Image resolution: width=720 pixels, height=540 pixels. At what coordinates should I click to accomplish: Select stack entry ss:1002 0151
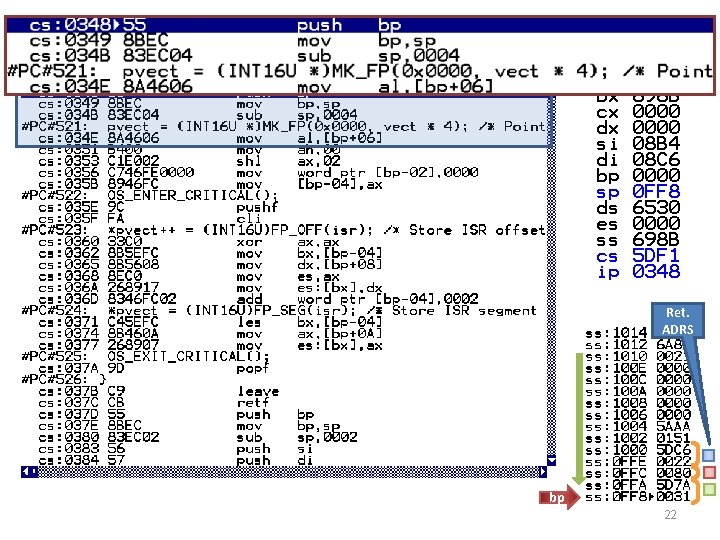(x=638, y=438)
